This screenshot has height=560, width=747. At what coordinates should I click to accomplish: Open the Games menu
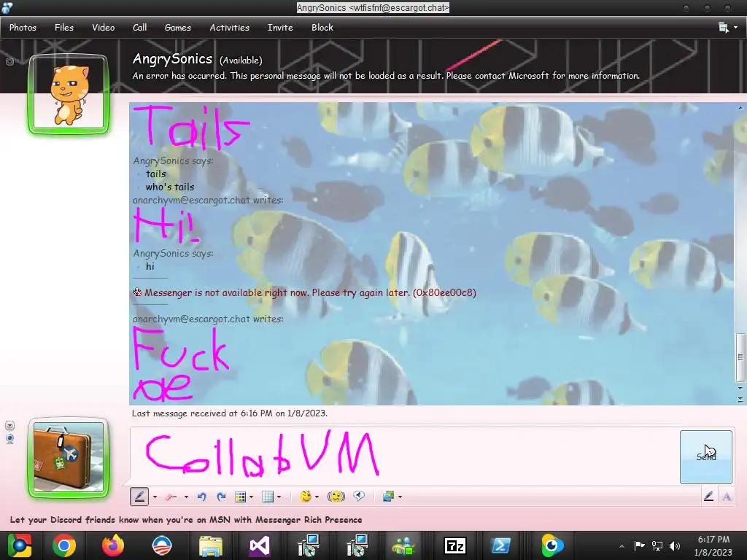coord(178,28)
